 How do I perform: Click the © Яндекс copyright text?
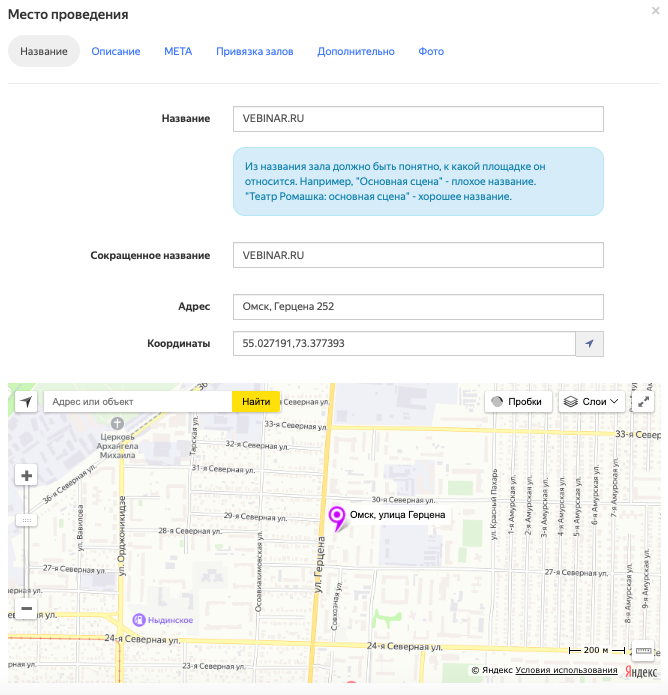[492, 670]
